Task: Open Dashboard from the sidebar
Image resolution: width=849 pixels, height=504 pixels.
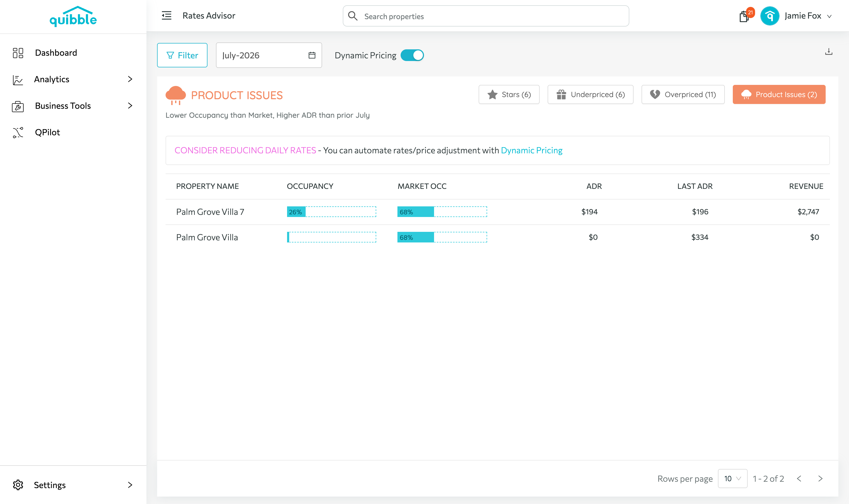Action: (x=56, y=53)
